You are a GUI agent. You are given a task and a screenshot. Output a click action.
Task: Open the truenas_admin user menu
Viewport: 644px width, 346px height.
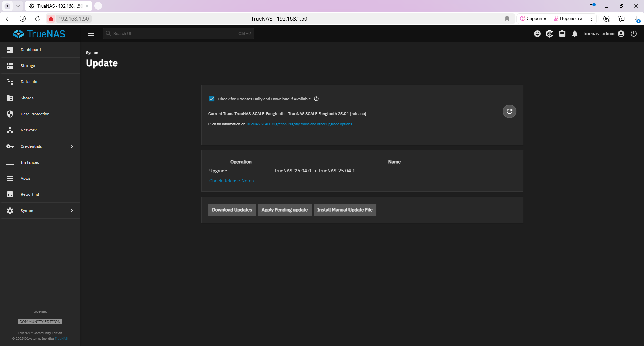point(603,34)
